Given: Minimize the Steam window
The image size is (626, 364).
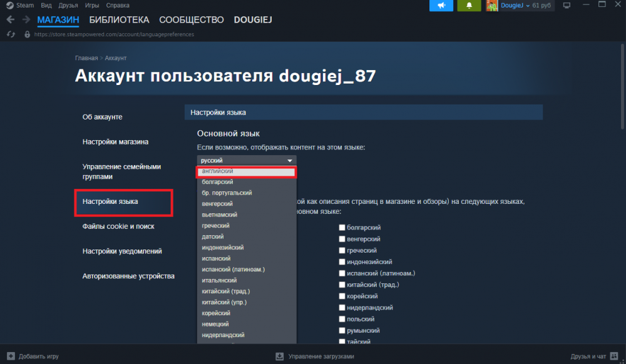Looking at the screenshot, I should click(586, 5).
